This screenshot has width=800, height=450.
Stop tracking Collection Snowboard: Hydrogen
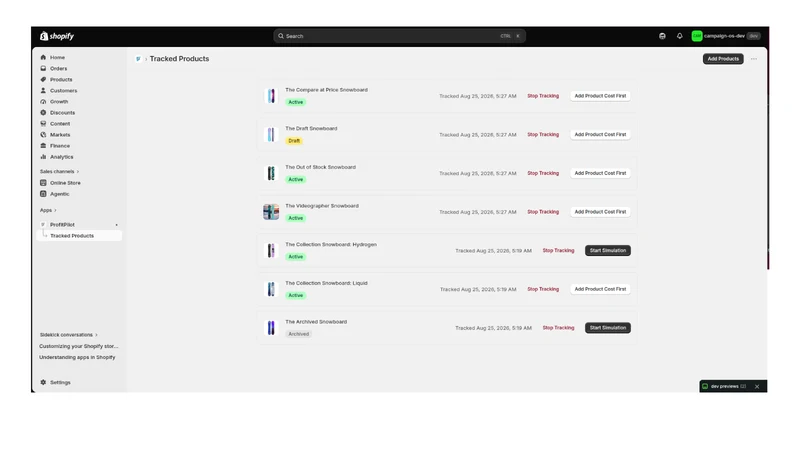(x=558, y=251)
